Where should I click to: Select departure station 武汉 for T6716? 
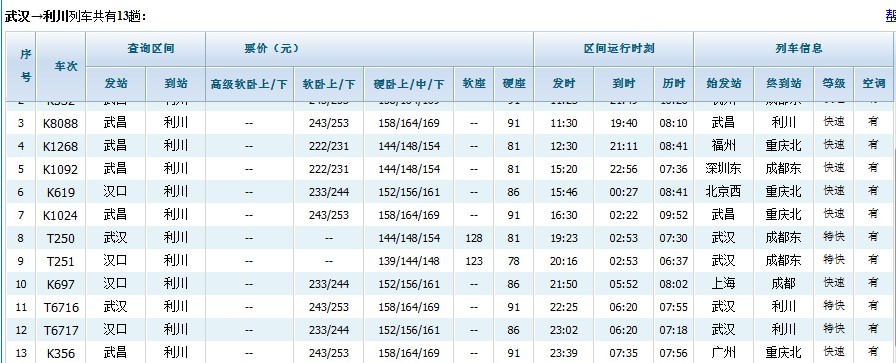click(115, 307)
